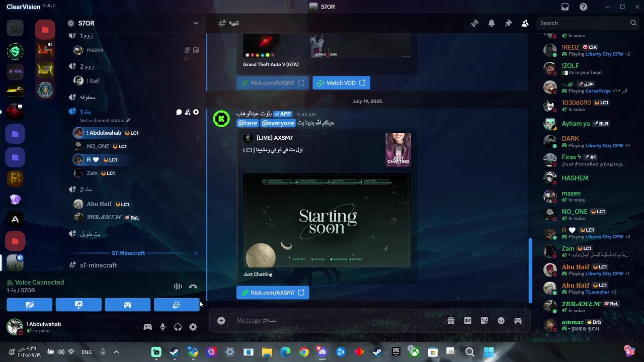Viewport: 644px width, 362px height.
Task: Show hidden tray icons chevron
Action: 116,352
